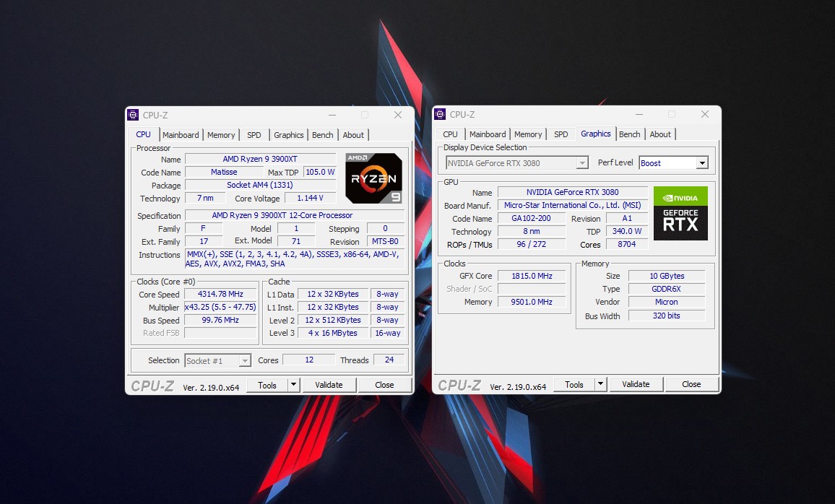
Task: Open the Bench tab in left CPU-Z window
Action: pos(322,135)
